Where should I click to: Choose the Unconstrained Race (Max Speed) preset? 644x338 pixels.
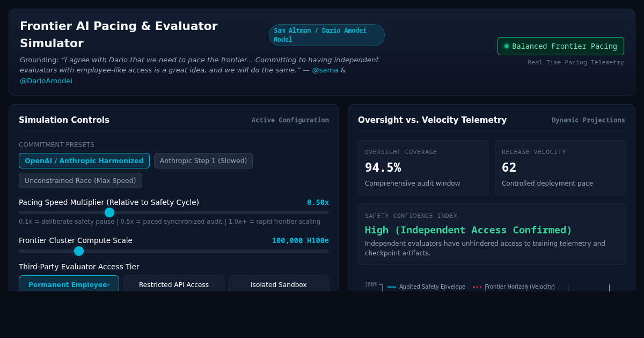click(x=80, y=180)
